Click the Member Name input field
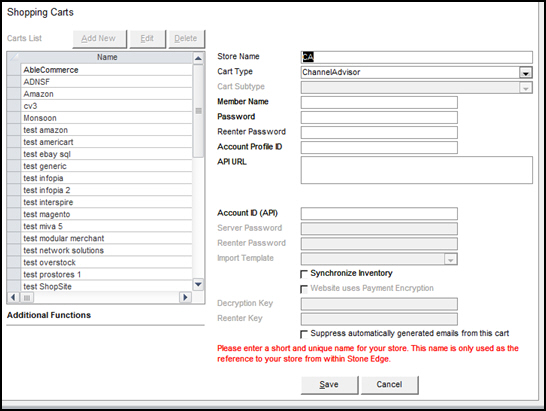Image resolution: width=546 pixels, height=411 pixels. pyautogui.click(x=379, y=102)
